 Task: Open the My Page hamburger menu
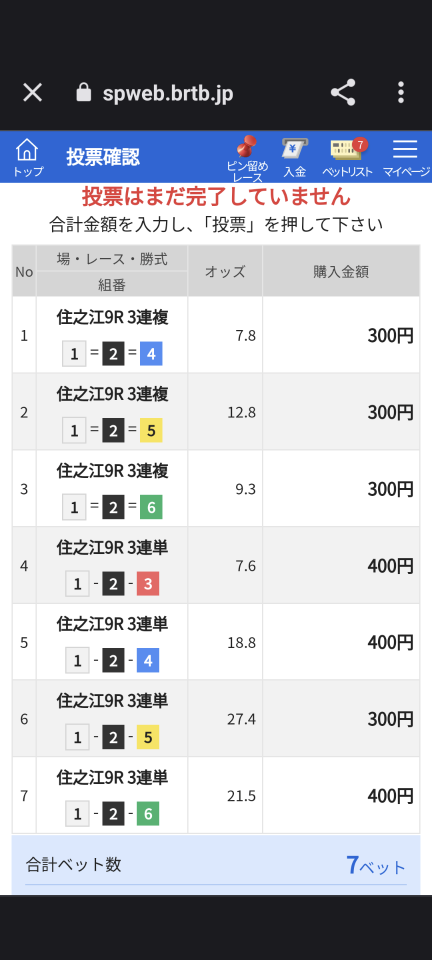406,158
